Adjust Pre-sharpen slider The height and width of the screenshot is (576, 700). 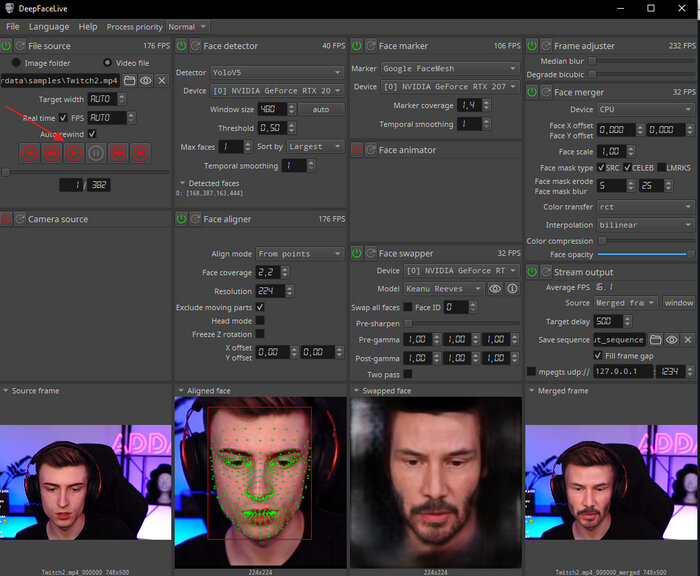pos(462,323)
